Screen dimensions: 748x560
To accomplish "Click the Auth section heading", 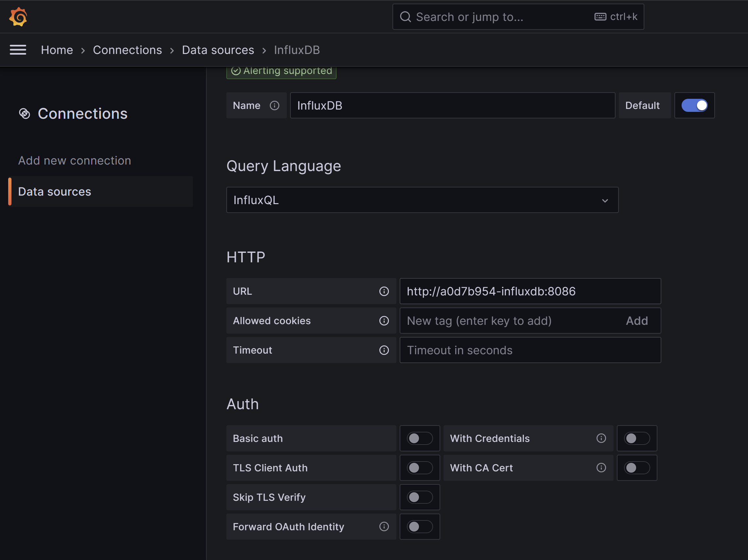I will tap(242, 404).
